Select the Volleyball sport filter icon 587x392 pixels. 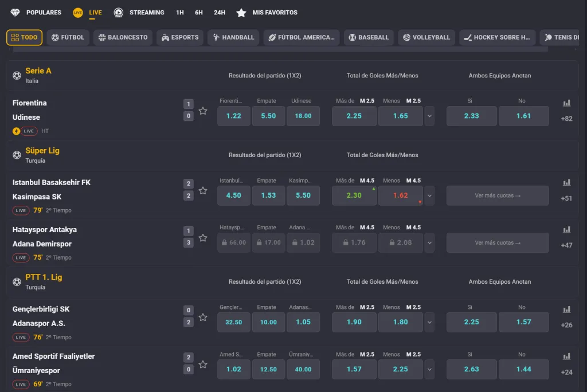pos(407,37)
